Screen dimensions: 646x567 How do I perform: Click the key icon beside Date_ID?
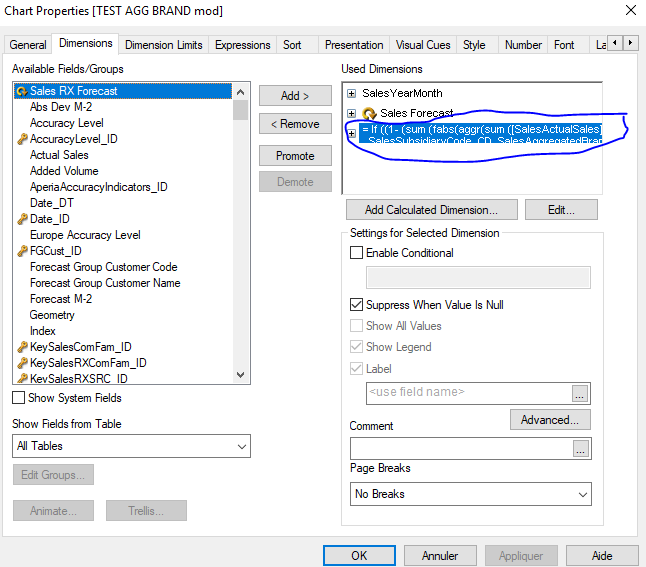pyautogui.click(x=22, y=219)
